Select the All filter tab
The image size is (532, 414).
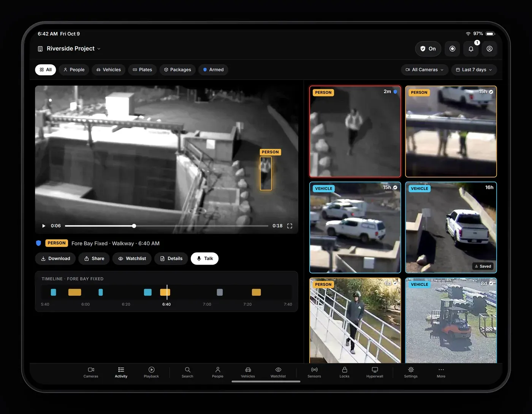pos(46,70)
